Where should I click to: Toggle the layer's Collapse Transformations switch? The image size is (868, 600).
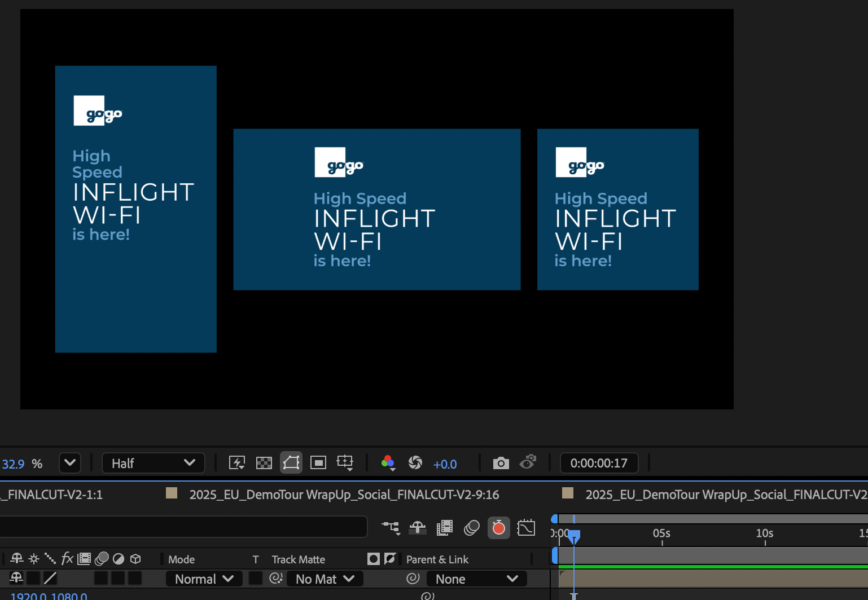coord(34,578)
